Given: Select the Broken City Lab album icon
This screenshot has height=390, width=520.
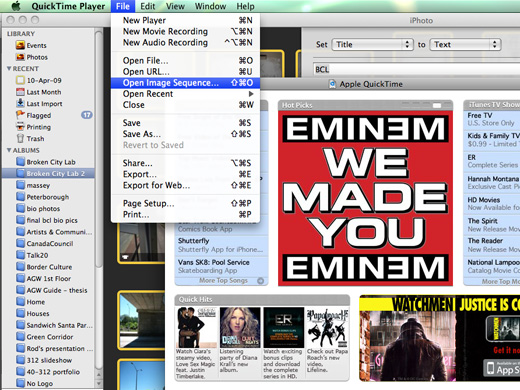Looking at the screenshot, I should [20, 162].
